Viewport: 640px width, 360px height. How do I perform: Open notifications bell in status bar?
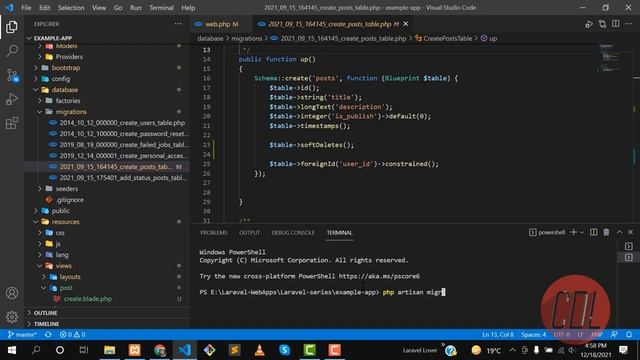(629, 335)
